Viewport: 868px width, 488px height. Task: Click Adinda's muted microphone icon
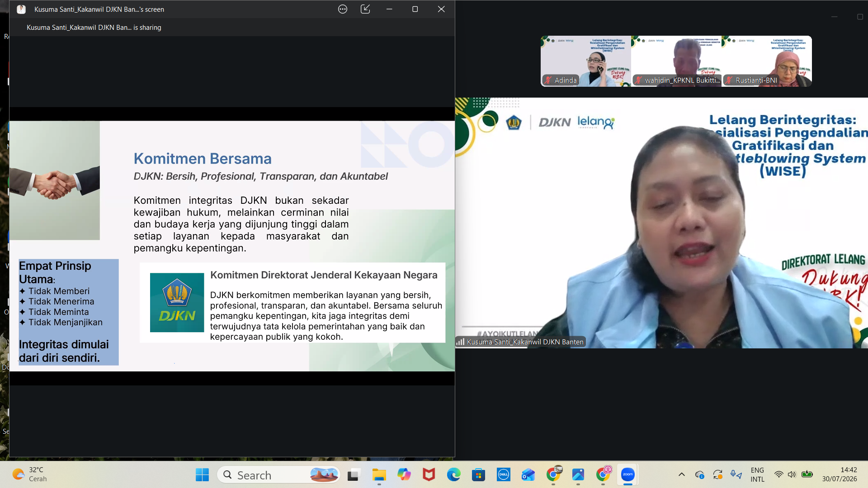548,80
